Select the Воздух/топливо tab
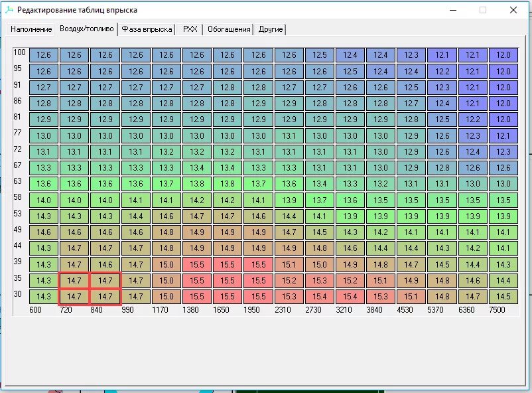 point(86,29)
